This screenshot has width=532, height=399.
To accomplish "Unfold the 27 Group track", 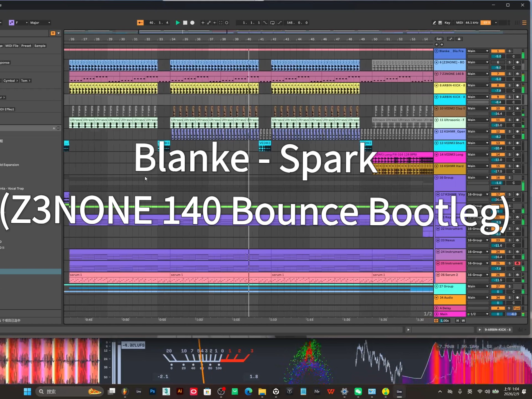I will 436,286.
